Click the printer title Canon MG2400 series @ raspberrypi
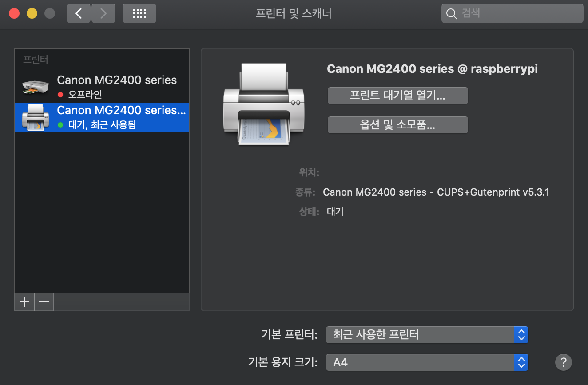This screenshot has height=385, width=588. [x=433, y=69]
